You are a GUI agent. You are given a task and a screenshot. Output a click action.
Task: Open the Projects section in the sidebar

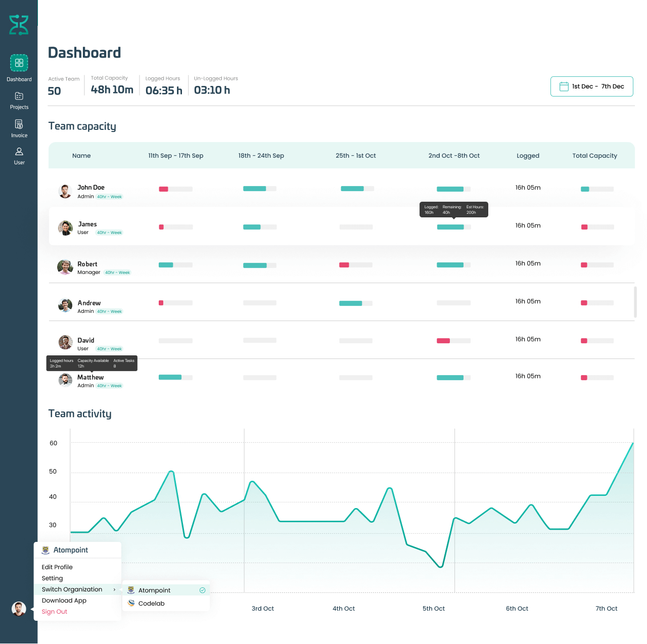point(19,100)
